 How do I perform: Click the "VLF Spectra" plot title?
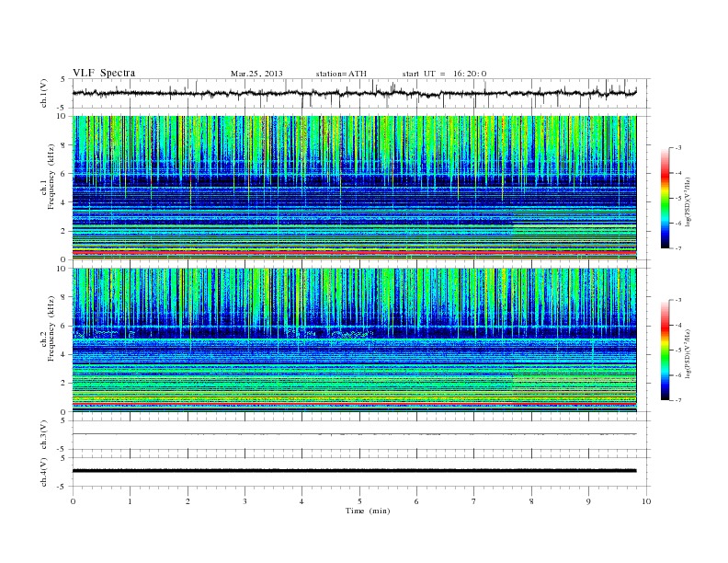click(104, 73)
